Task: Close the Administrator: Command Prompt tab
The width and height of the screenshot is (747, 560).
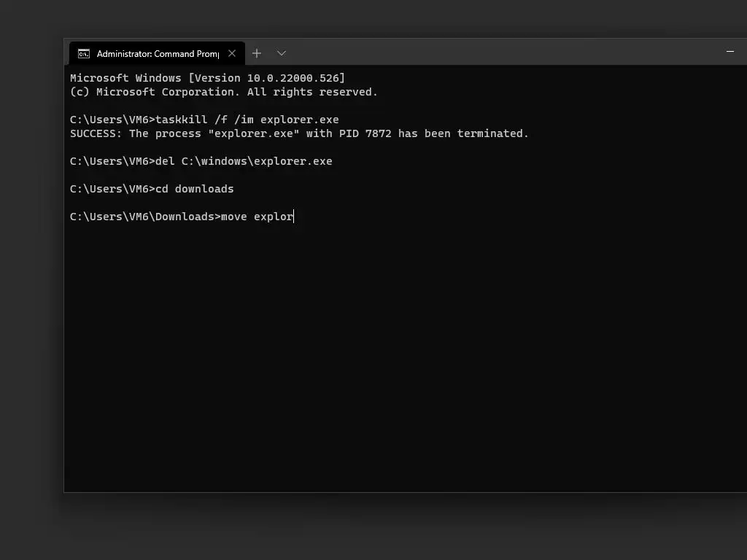Action: coord(232,53)
